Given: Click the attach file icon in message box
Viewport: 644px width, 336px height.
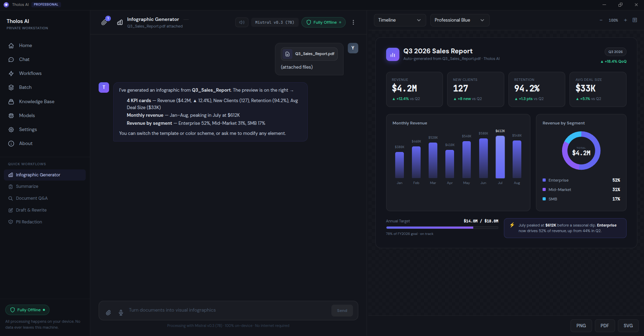Looking at the screenshot, I should (108, 313).
